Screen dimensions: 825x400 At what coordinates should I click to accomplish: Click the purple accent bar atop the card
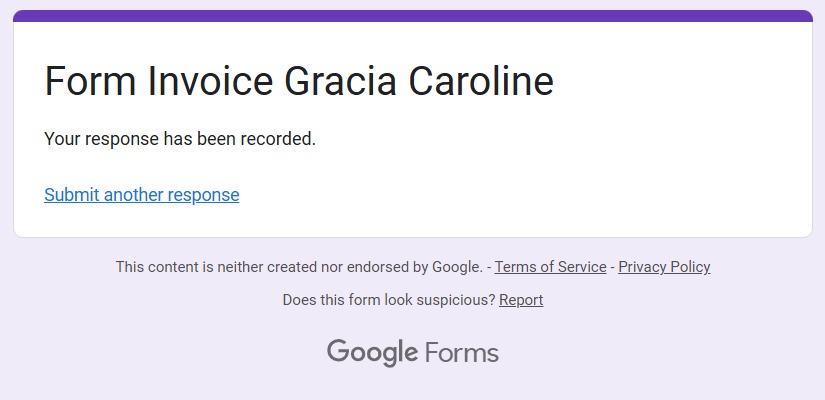[412, 15]
